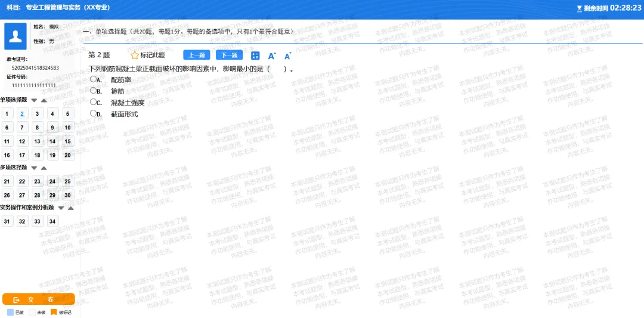Go to next question with 下一题
The image size is (644, 318).
[229, 55]
